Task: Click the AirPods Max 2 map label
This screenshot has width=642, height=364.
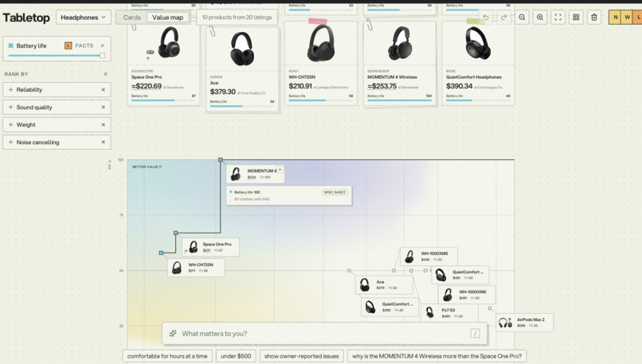Action: tap(524, 323)
